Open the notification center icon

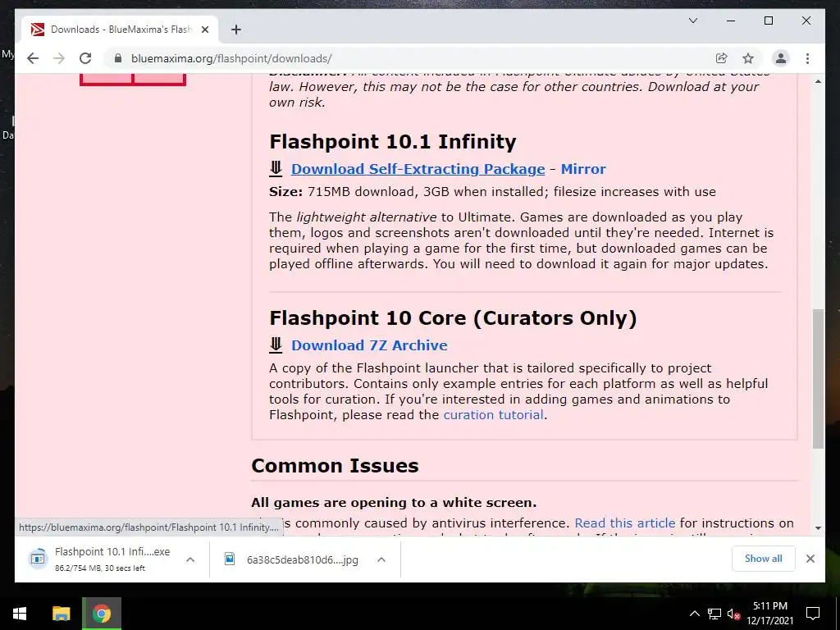(x=813, y=614)
